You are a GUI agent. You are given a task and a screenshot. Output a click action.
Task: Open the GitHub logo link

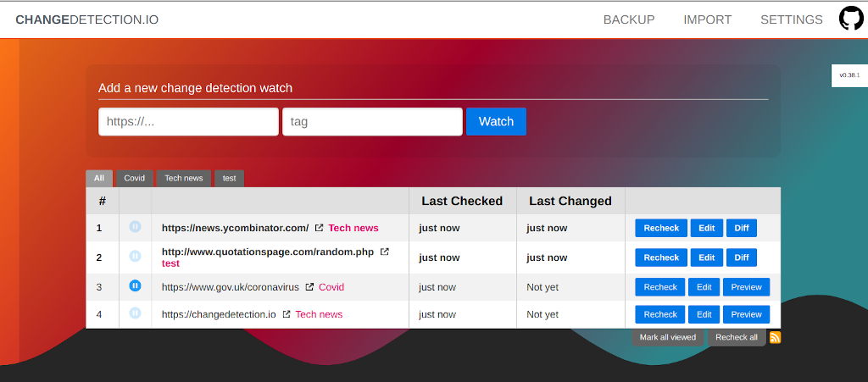851,19
